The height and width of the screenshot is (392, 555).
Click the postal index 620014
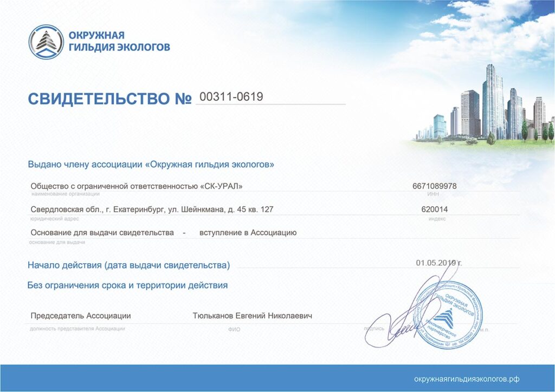(x=434, y=209)
